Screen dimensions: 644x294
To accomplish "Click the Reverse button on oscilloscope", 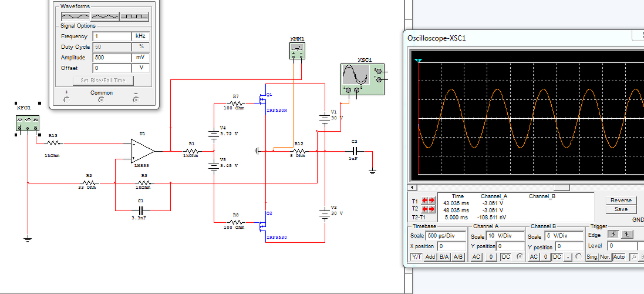I will [621, 201].
